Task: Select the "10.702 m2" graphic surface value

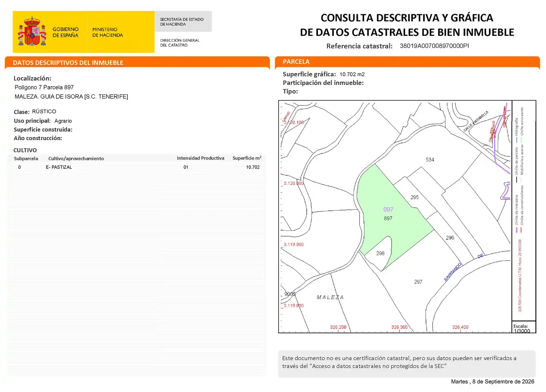Action: (x=352, y=74)
